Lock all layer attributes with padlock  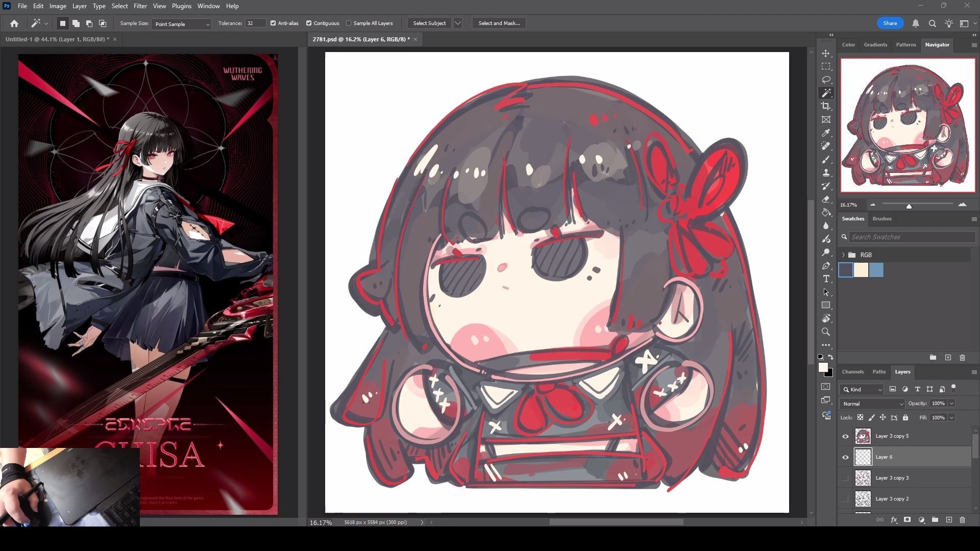[x=905, y=417]
